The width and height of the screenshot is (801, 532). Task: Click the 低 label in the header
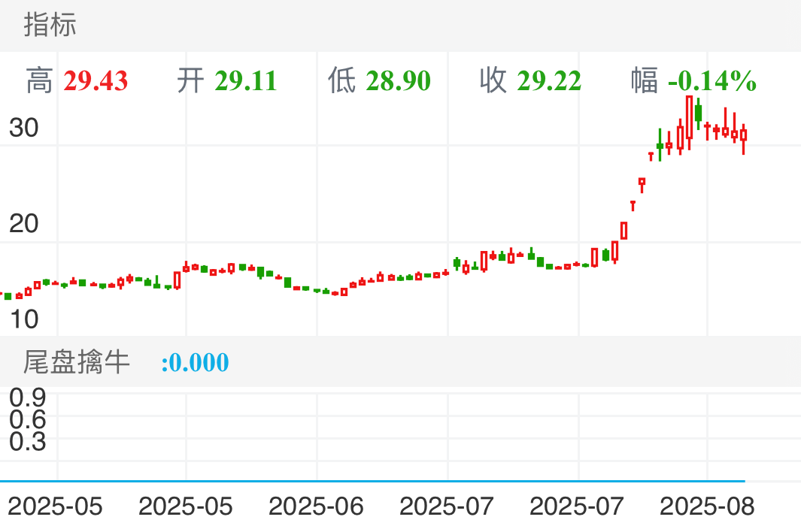[x=341, y=81]
